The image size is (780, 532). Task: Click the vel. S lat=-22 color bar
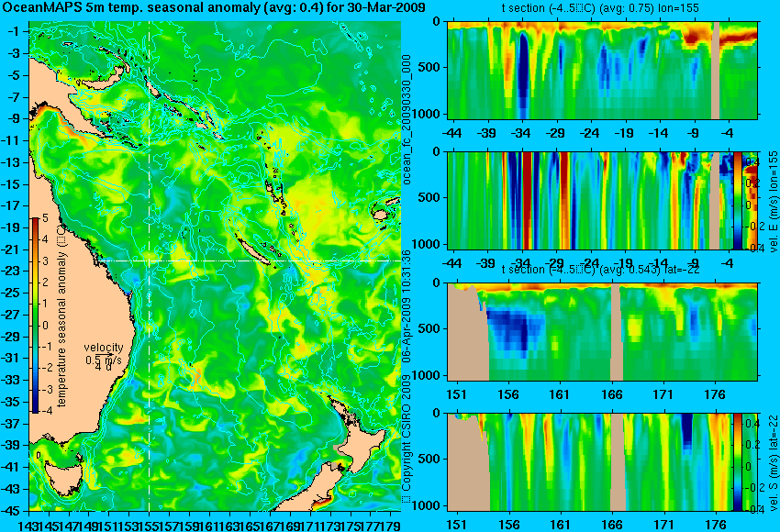[x=737, y=462]
